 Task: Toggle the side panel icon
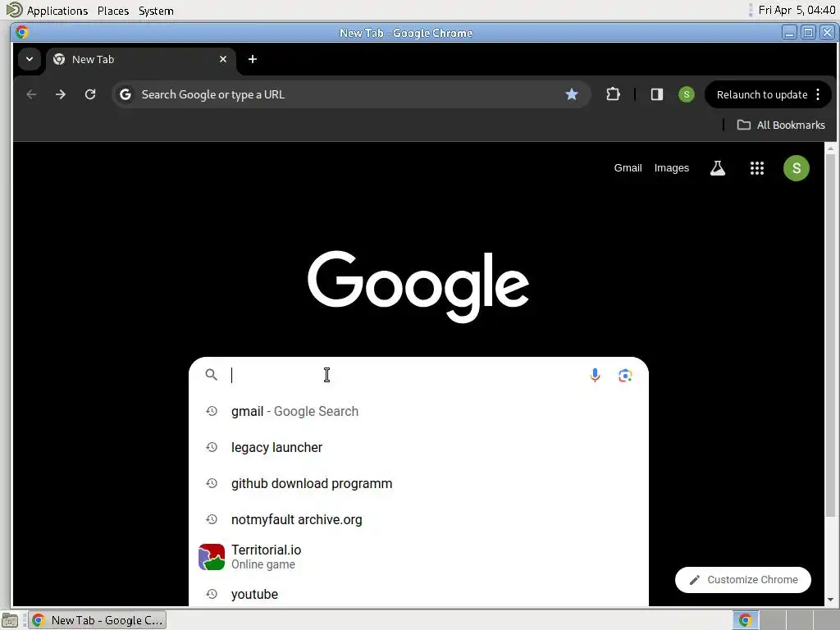click(x=657, y=95)
